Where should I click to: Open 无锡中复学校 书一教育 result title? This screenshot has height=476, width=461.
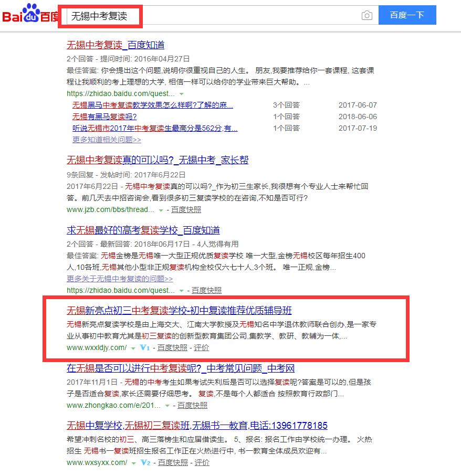coord(197,425)
